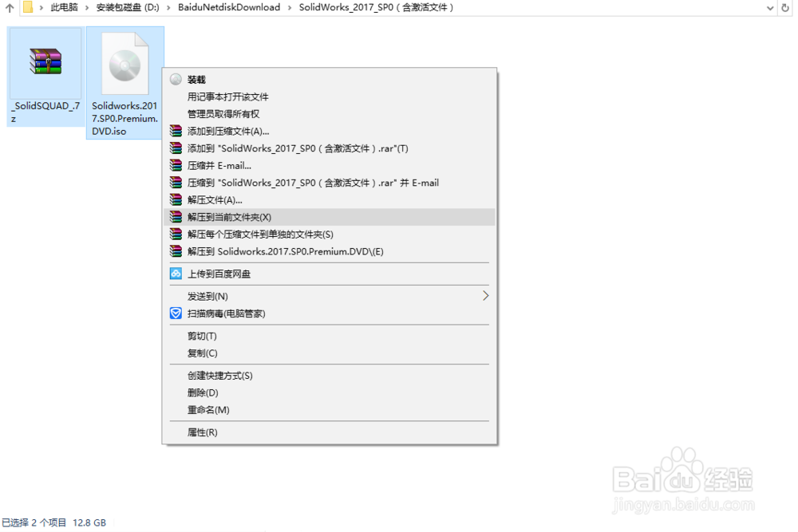Add to SolidWorks_2017_SP0 .rar(T) archive
This screenshot has width=798, height=532.
point(330,148)
